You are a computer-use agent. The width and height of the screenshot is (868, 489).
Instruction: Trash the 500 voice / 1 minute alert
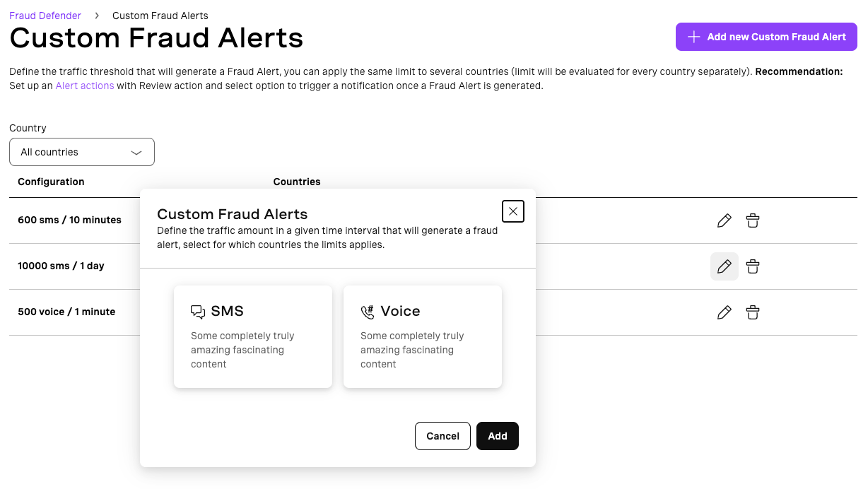[753, 312]
